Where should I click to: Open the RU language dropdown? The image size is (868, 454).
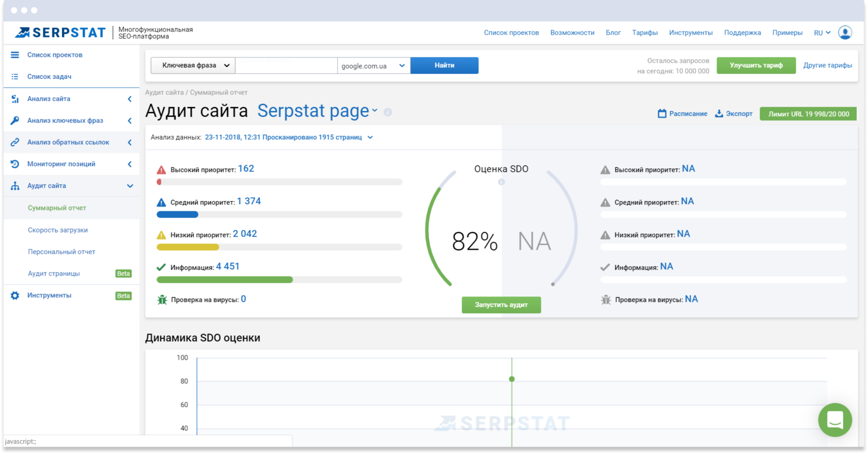coord(822,33)
